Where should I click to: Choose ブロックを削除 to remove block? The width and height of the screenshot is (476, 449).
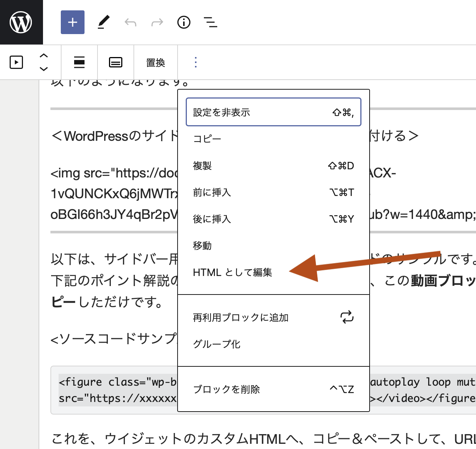(x=227, y=389)
